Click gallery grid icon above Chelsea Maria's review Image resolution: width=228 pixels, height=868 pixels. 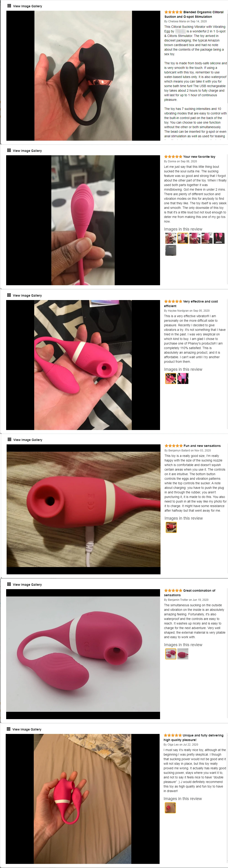pyautogui.click(x=9, y=6)
